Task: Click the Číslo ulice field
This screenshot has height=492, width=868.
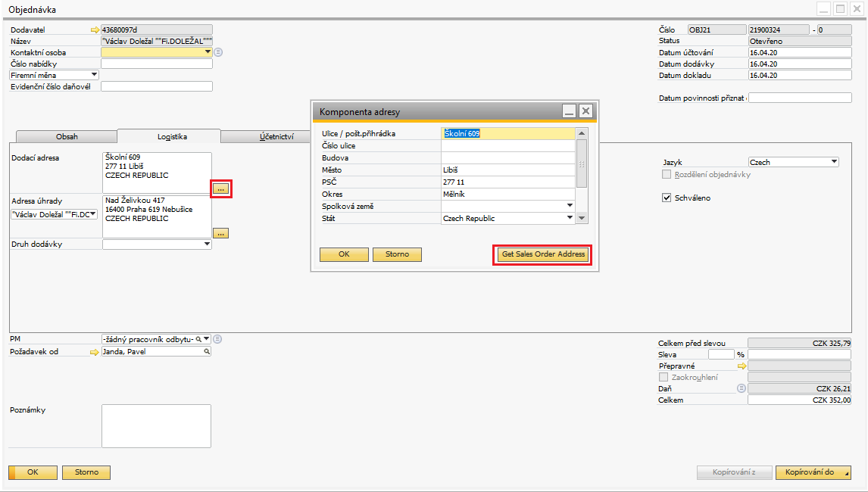Action: pos(508,145)
